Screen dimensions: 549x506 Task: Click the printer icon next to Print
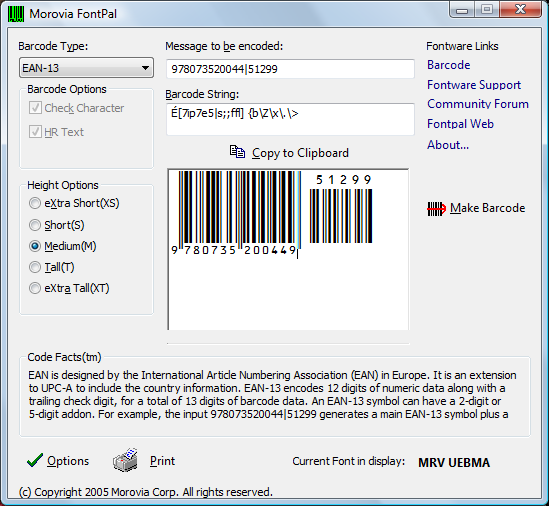[125, 460]
